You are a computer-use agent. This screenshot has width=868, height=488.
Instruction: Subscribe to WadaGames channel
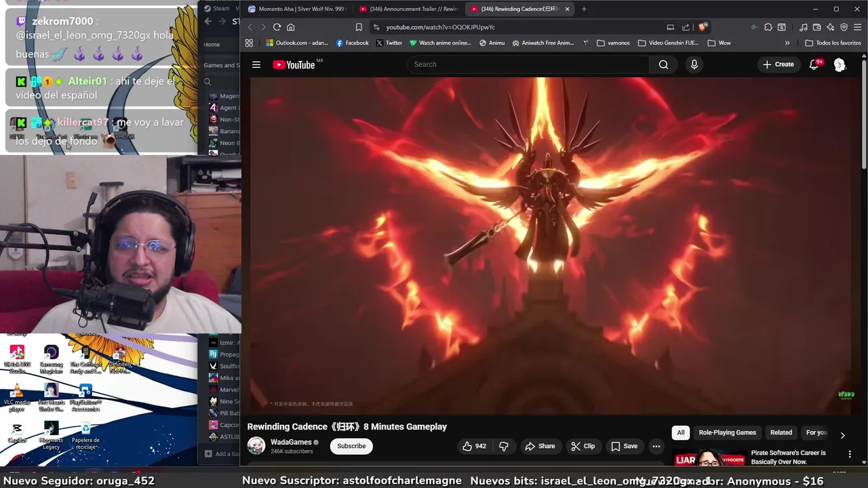[x=351, y=446]
